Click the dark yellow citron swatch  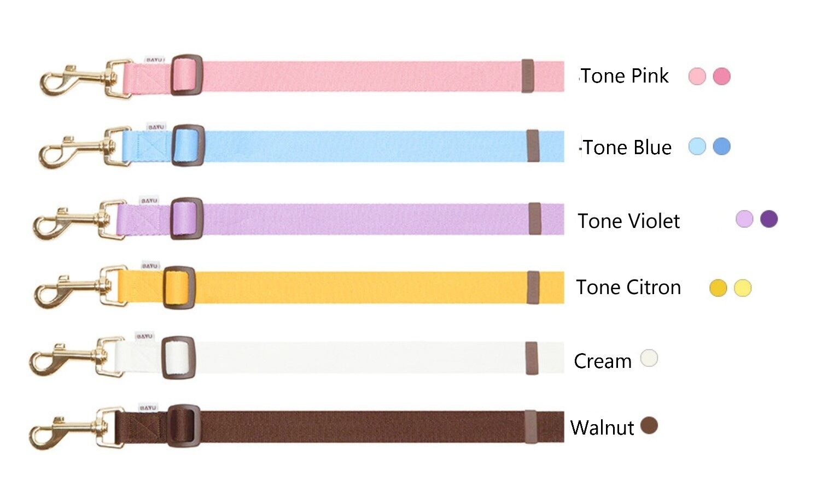click(718, 288)
